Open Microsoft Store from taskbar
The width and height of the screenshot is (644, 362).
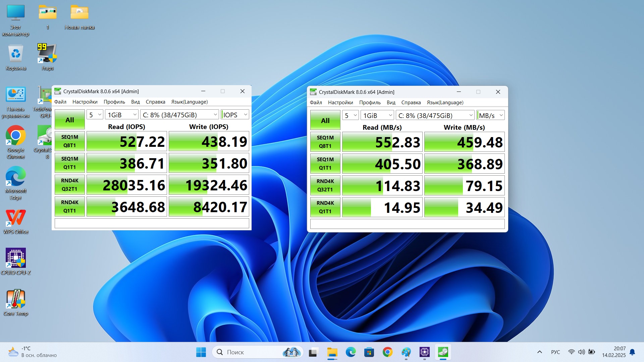[x=369, y=352]
